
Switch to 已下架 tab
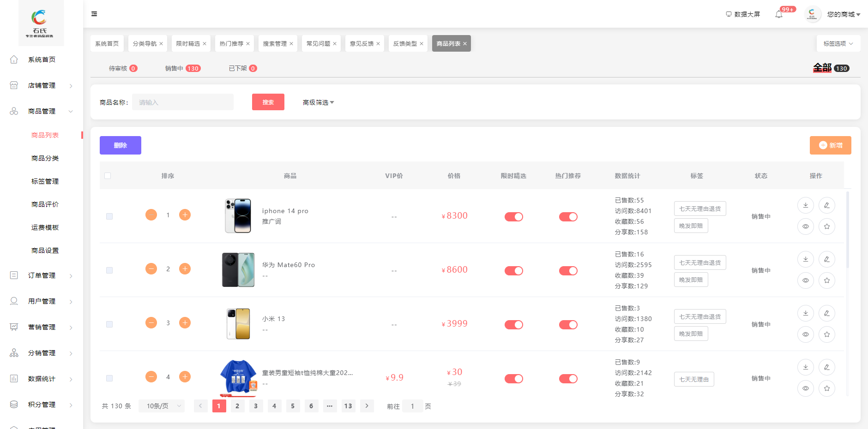click(x=243, y=68)
